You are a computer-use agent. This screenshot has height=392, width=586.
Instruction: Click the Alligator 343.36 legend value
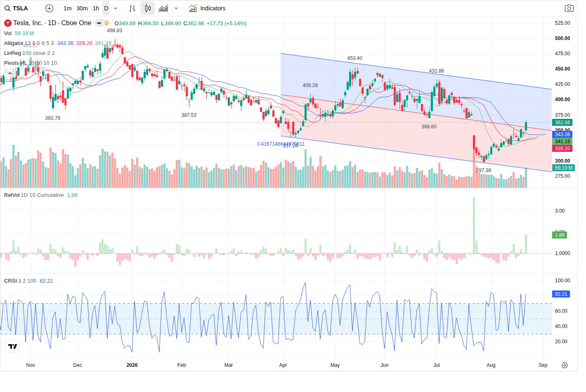point(65,43)
